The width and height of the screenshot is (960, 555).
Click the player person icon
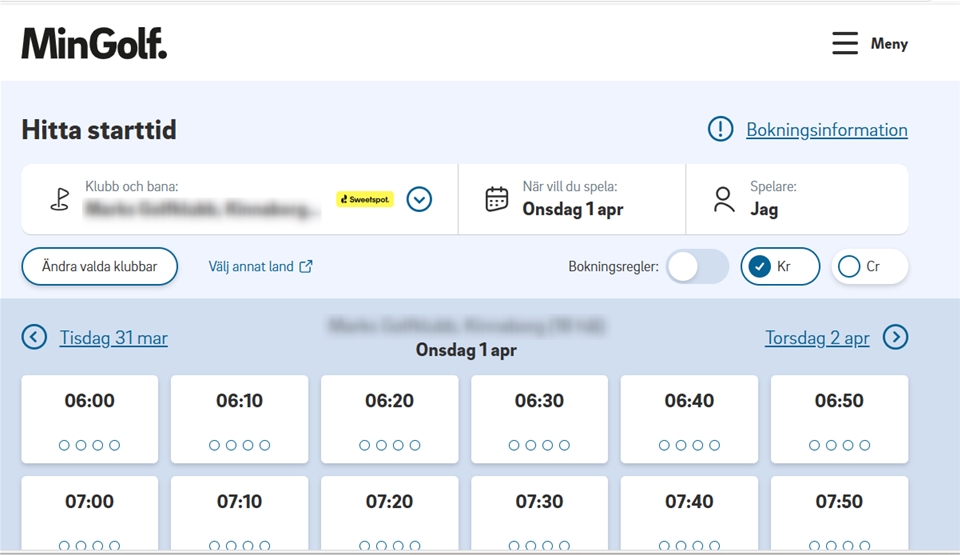tap(724, 199)
